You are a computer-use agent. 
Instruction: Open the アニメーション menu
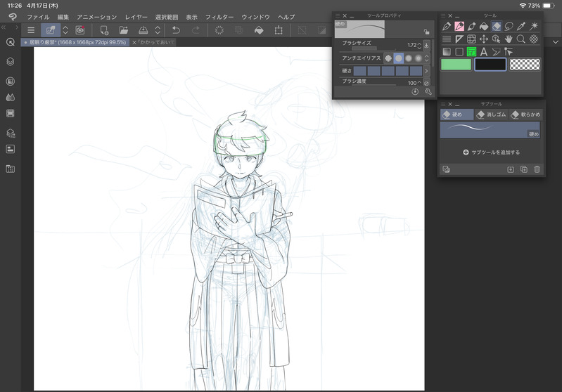(97, 17)
